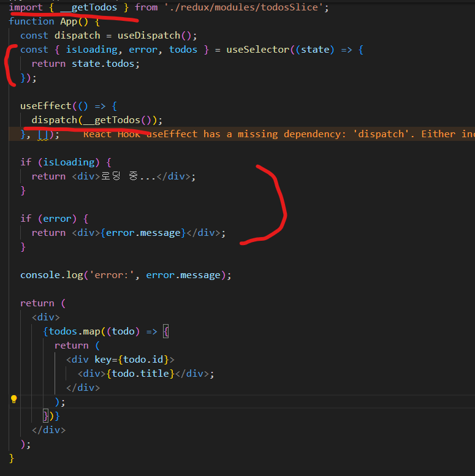
Task: Click the yellow lightbulb quick-fix icon
Action: click(x=13, y=399)
